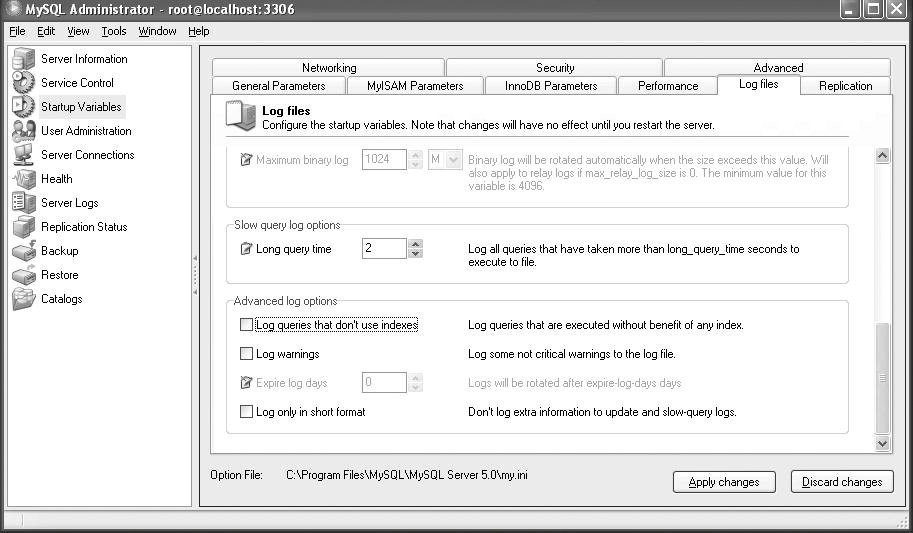This screenshot has height=533, width=913.
Task: Switch to the Performance tab
Action: [x=668, y=86]
